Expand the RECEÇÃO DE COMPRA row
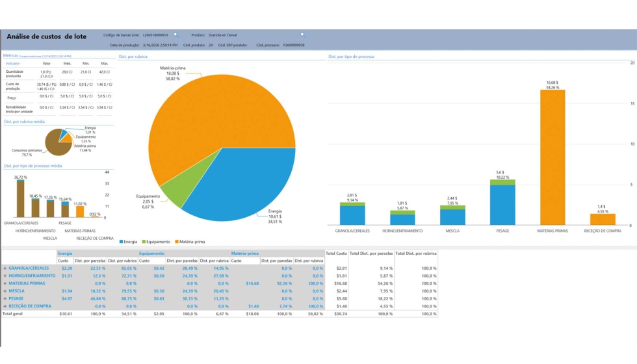 pyautogui.click(x=5, y=306)
